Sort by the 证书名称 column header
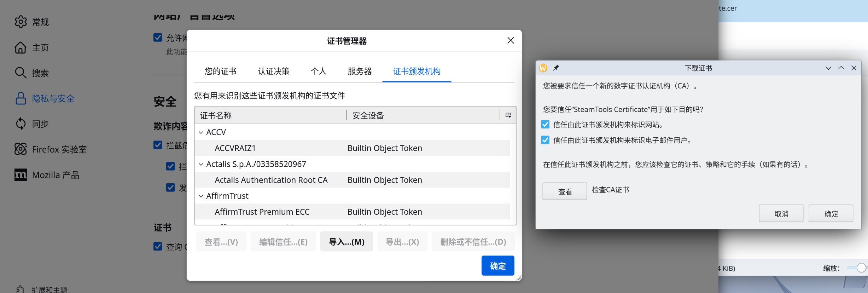This screenshot has width=868, height=293. (x=270, y=115)
